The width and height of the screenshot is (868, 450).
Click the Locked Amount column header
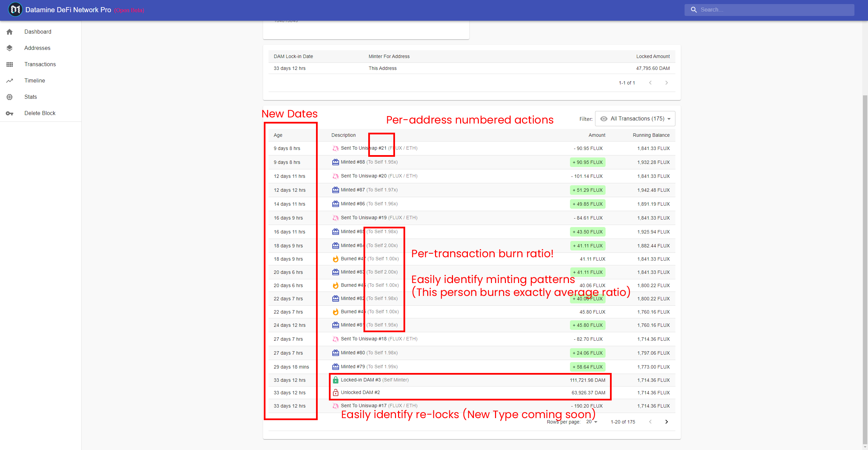(653, 56)
